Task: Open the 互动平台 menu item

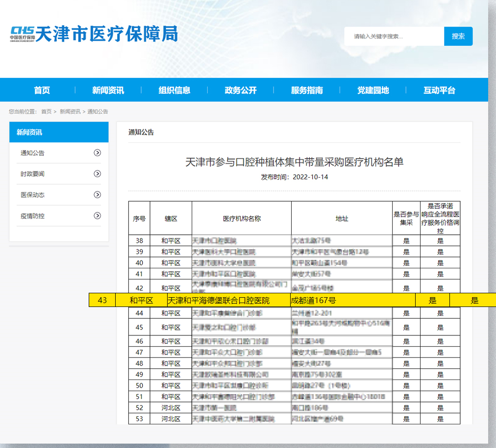Action: 439,90
